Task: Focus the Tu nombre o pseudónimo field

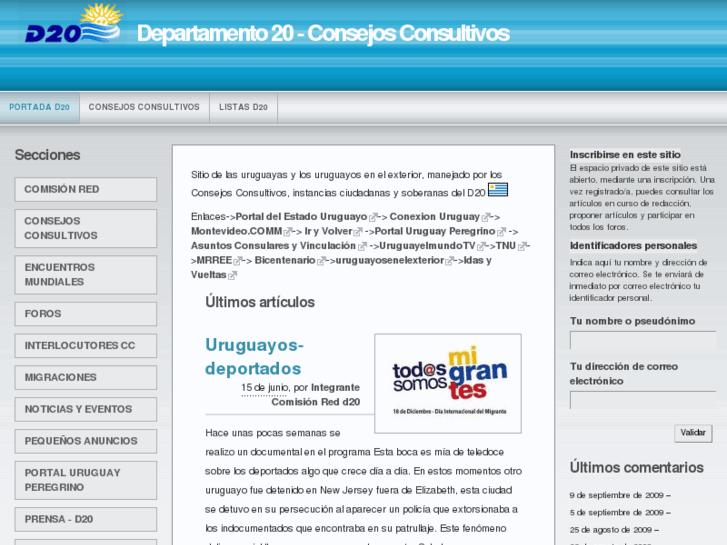Action: tap(643, 340)
